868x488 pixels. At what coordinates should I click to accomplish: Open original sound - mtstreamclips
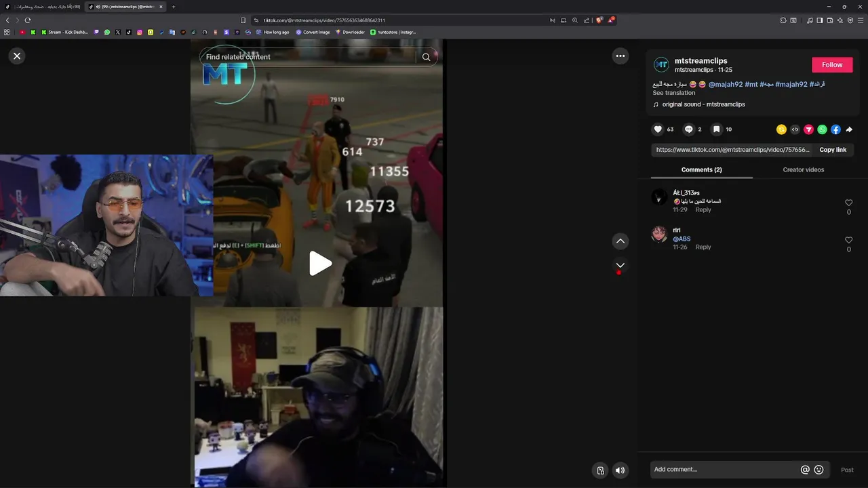(x=703, y=104)
